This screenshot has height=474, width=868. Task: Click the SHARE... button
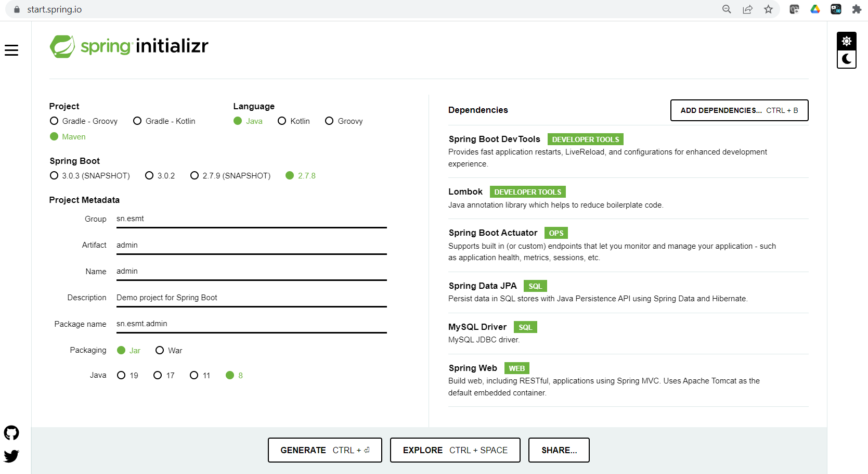pyautogui.click(x=559, y=450)
